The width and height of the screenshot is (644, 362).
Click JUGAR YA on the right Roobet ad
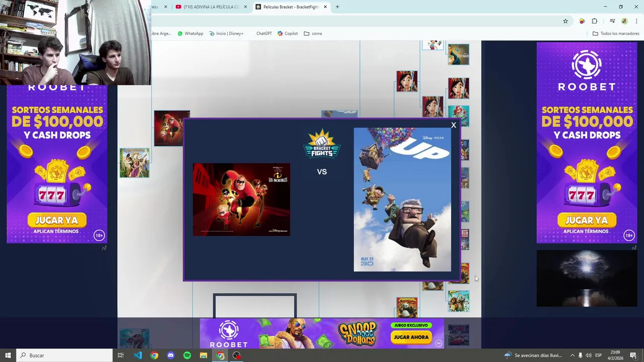(587, 220)
